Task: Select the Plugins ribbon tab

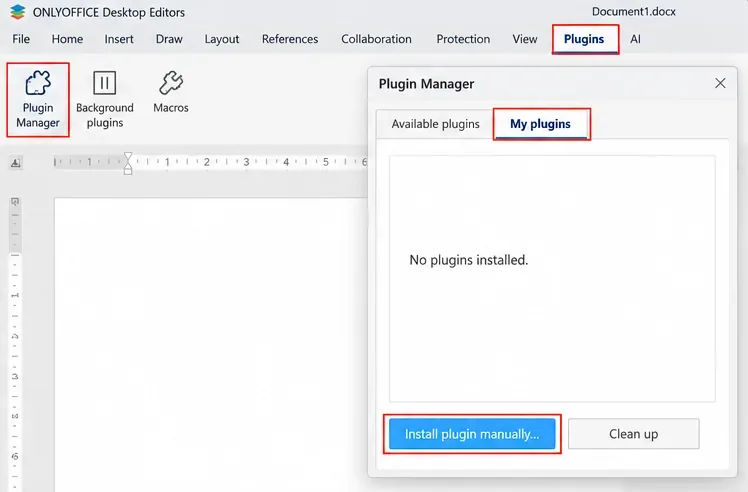Action: coord(584,39)
